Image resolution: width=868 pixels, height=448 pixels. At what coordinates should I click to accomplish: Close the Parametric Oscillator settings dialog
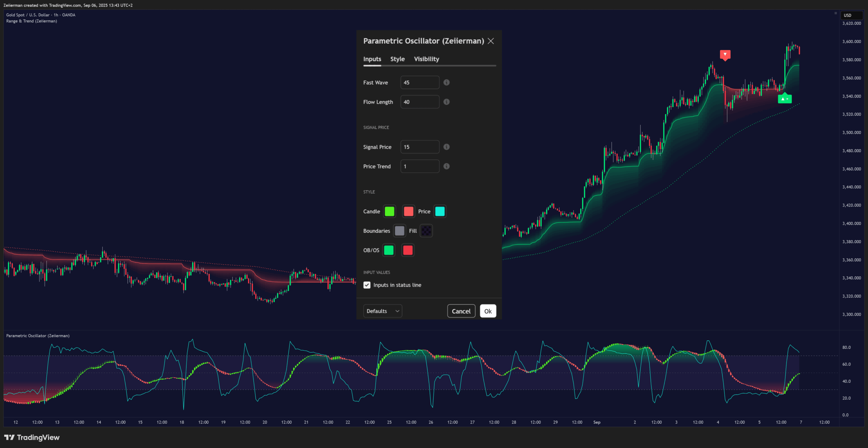[491, 41]
